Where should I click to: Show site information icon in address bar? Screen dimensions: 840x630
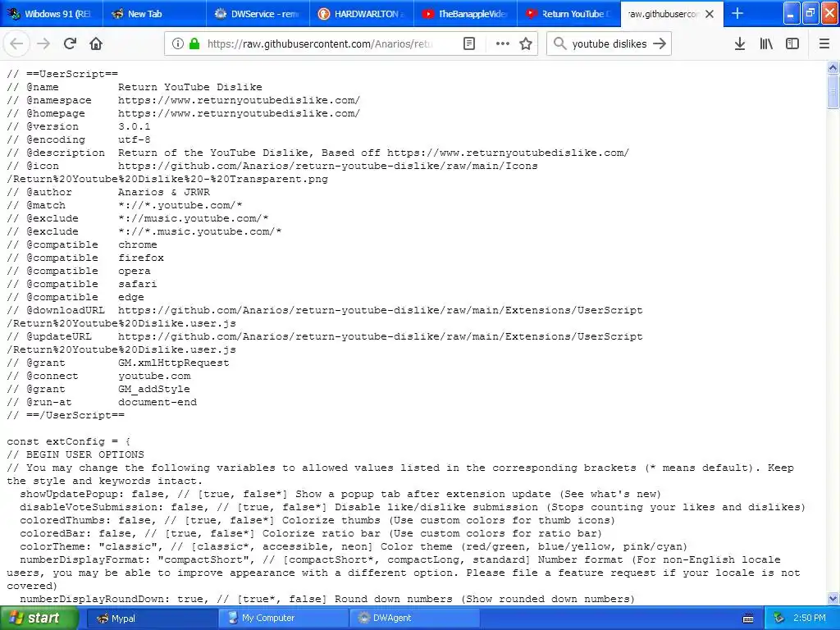pos(177,44)
